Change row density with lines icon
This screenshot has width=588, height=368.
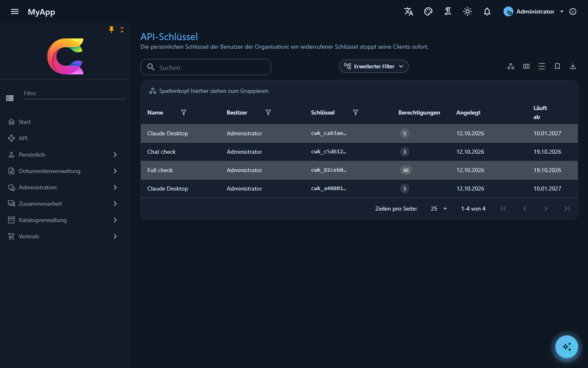(542, 66)
